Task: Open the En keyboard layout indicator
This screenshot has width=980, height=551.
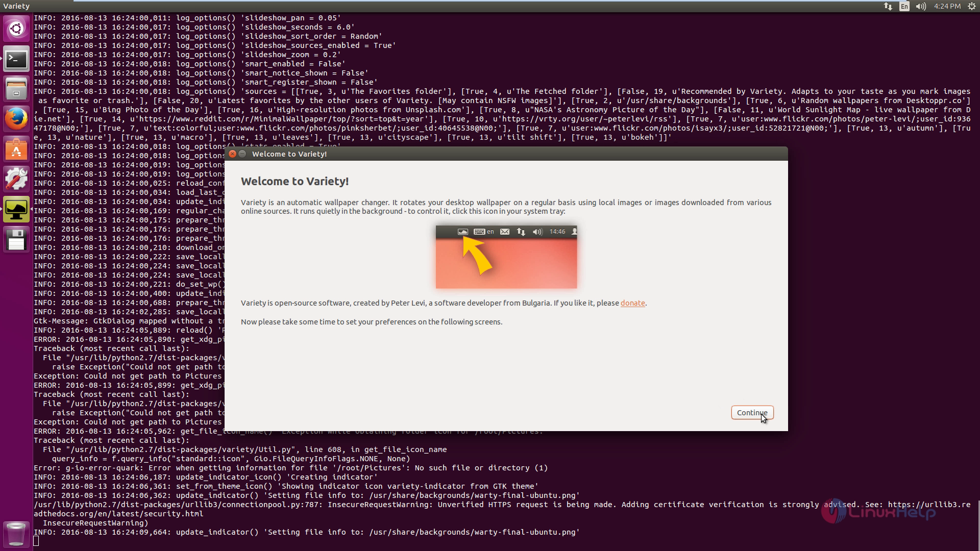Action: 904,6
